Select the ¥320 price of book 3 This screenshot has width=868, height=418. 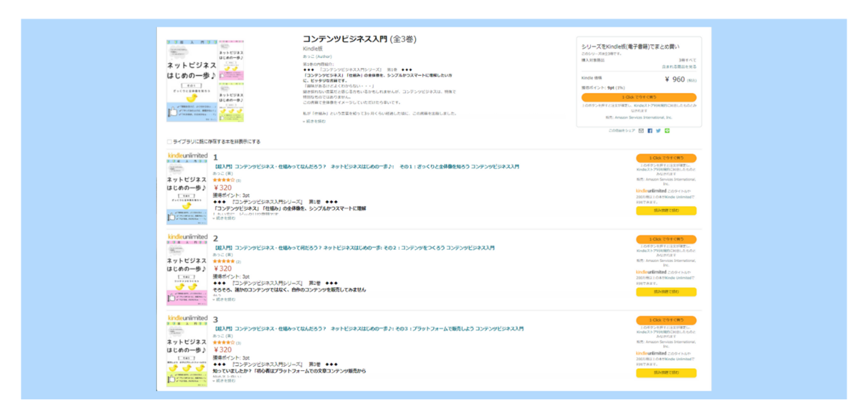point(223,349)
